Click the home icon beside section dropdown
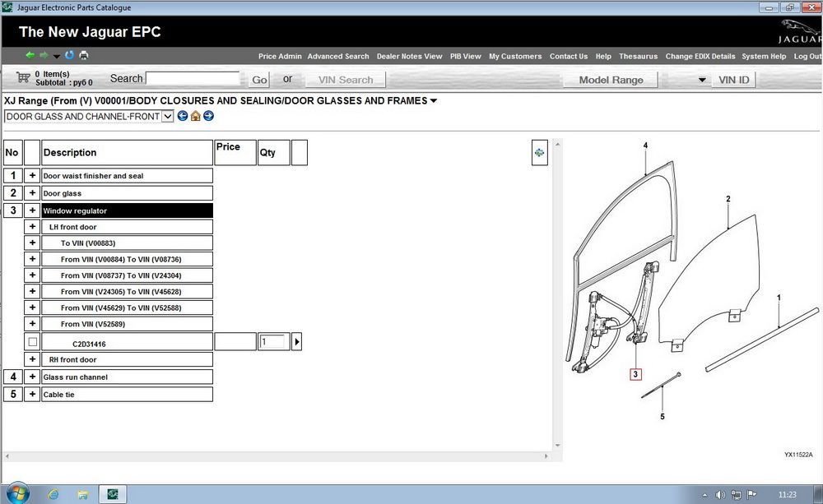Viewport: 823px width, 504px height. (195, 116)
